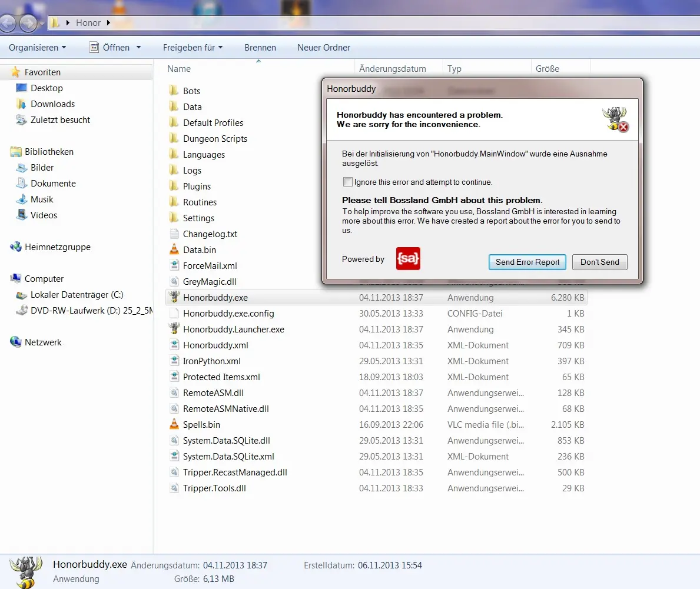The height and width of the screenshot is (589, 700).
Task: Open the Organisieren menu
Action: pos(38,47)
